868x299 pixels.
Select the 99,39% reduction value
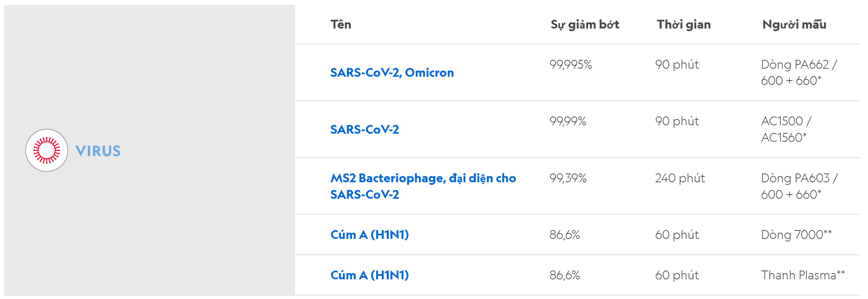pyautogui.click(x=568, y=178)
